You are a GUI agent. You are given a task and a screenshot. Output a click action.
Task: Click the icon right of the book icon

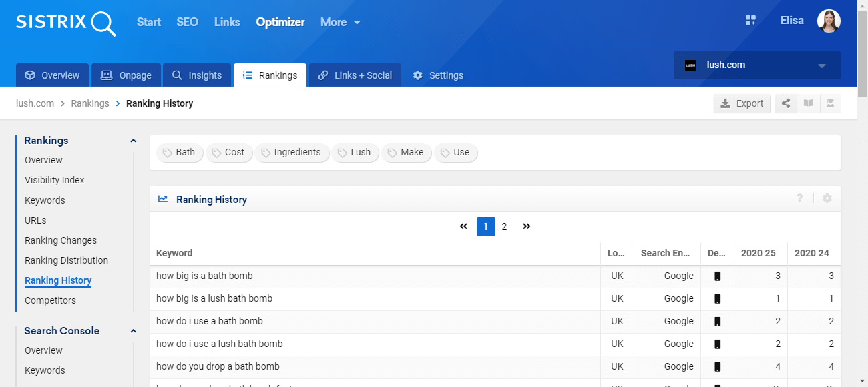[x=830, y=103]
